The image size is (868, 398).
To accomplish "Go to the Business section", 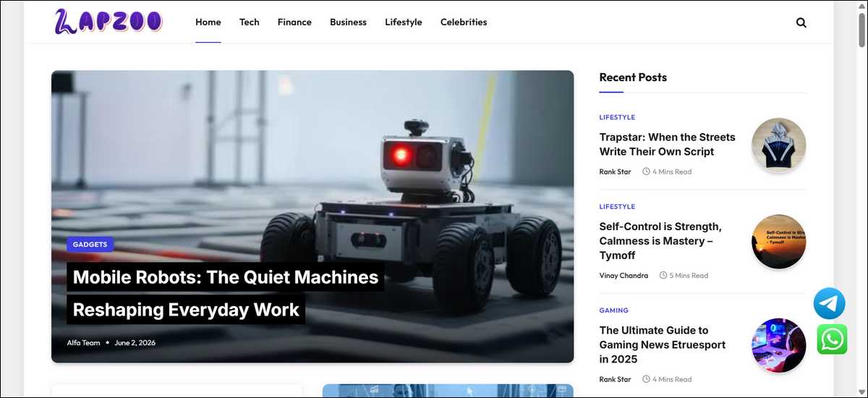I will pyautogui.click(x=348, y=22).
